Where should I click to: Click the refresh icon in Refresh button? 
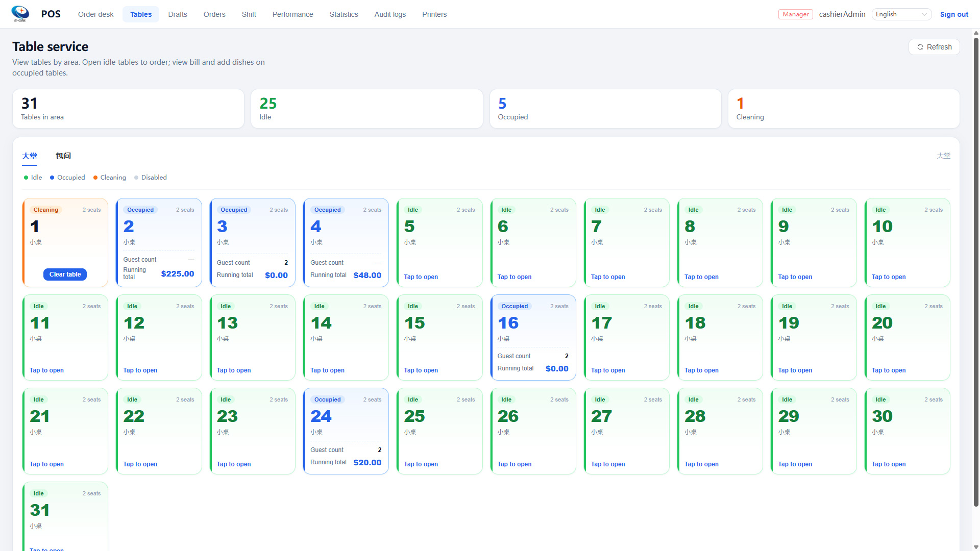coord(920,47)
